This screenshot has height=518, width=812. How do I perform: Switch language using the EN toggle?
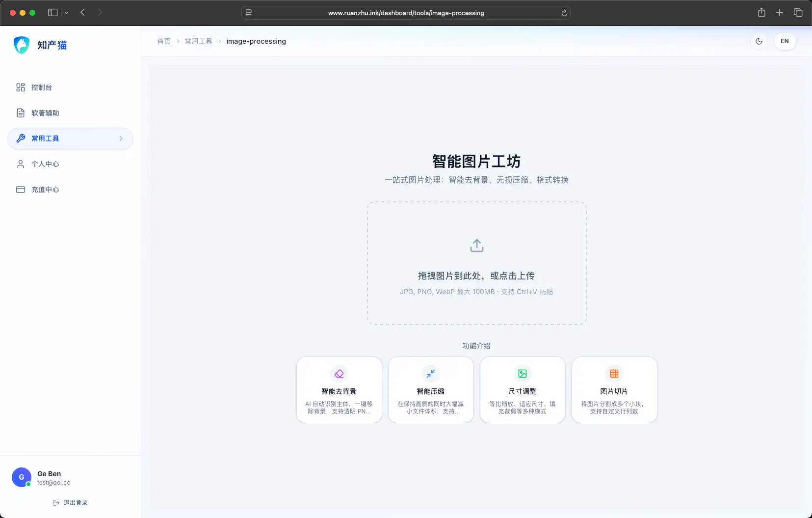click(x=785, y=41)
